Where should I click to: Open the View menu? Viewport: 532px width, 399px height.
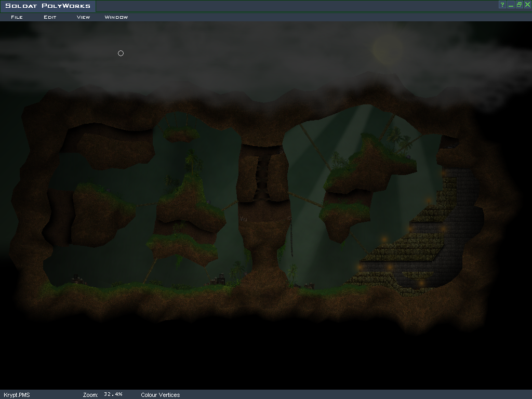(83, 17)
